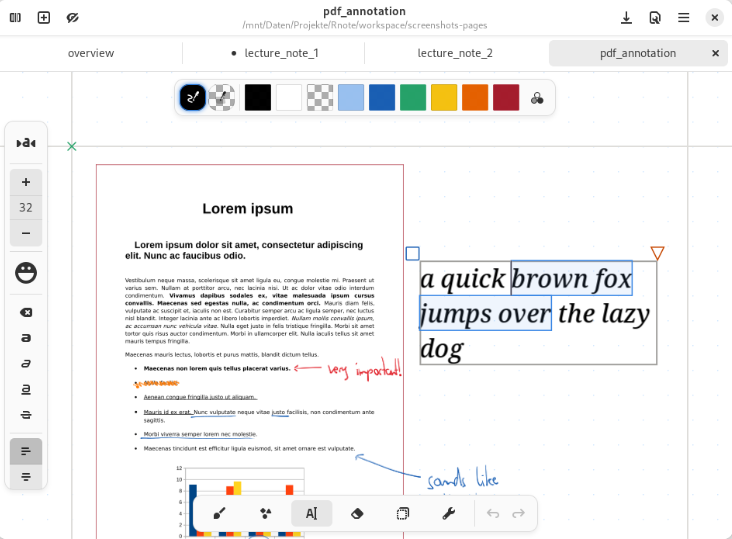Select the Brush tool

[219, 513]
